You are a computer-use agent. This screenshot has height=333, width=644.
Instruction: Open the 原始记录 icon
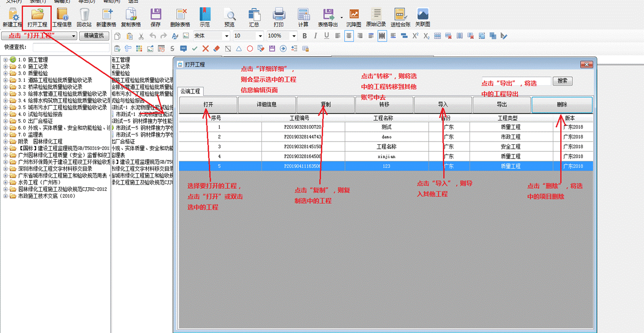click(x=376, y=15)
